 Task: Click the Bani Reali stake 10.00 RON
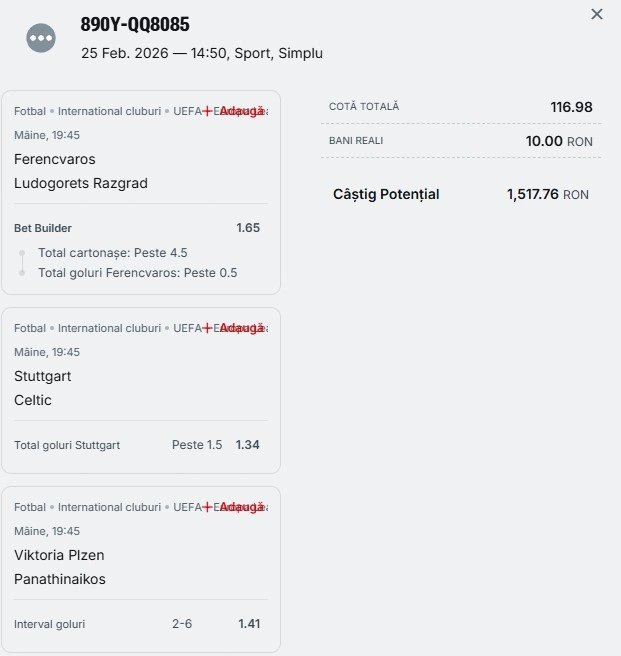click(559, 142)
